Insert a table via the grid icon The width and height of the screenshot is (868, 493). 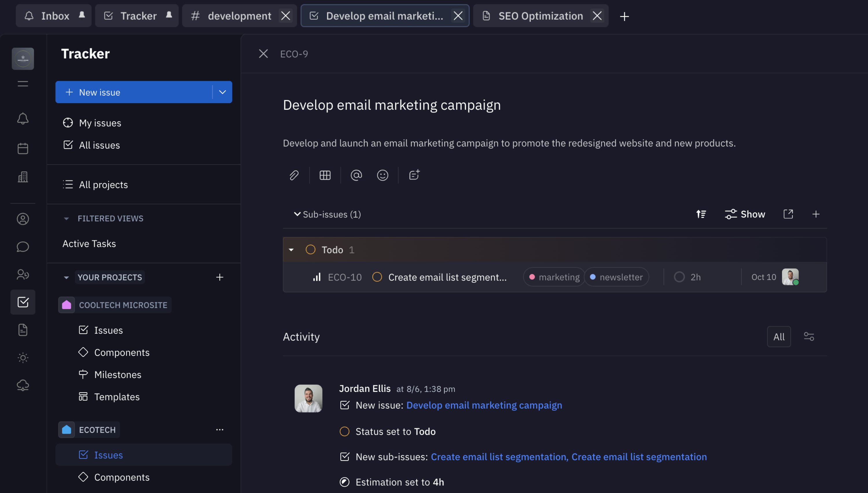tap(325, 175)
